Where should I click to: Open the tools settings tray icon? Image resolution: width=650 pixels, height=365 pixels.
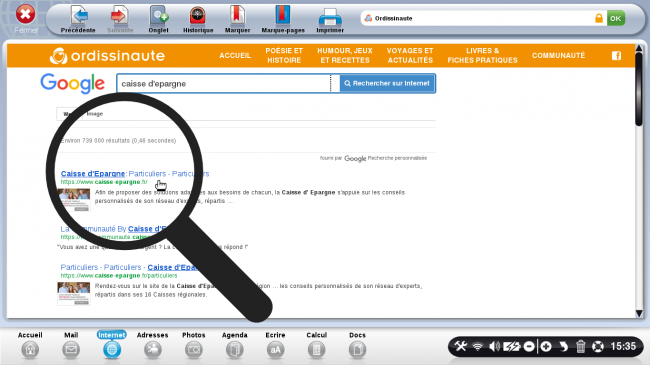(x=461, y=346)
